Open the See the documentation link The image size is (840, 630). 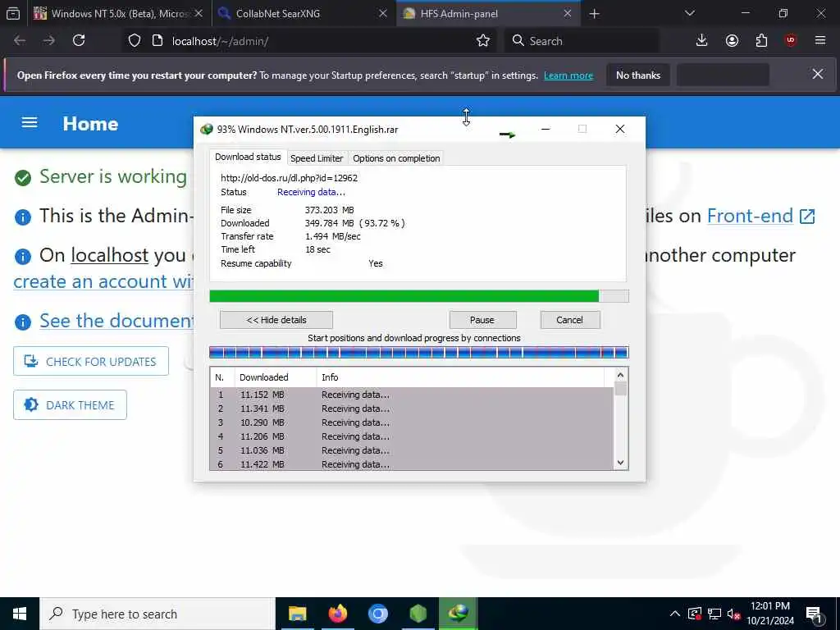(116, 321)
